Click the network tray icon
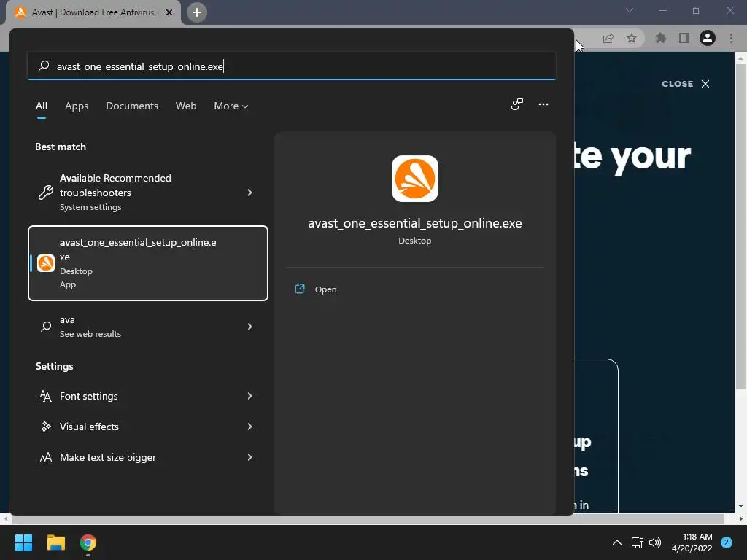The height and width of the screenshot is (560, 747). [x=637, y=542]
